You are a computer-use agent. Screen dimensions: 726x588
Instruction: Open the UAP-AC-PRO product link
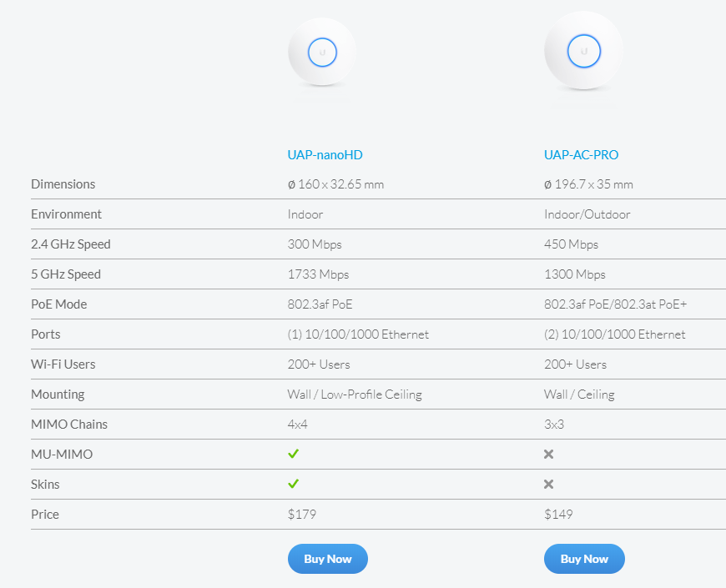pos(581,154)
